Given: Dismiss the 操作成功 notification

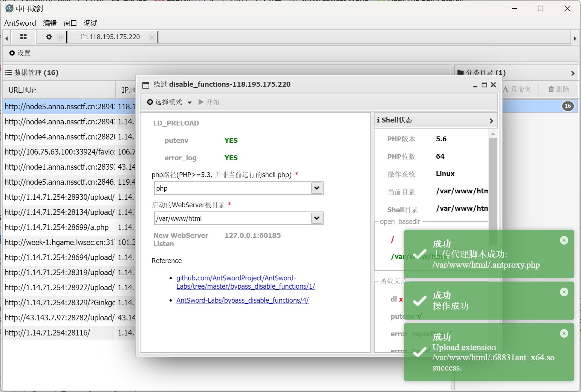Looking at the screenshot, I should click(x=564, y=292).
